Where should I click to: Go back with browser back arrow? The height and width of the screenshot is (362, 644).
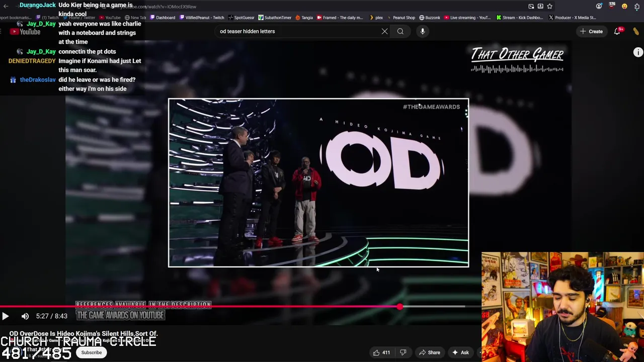[x=6, y=6]
